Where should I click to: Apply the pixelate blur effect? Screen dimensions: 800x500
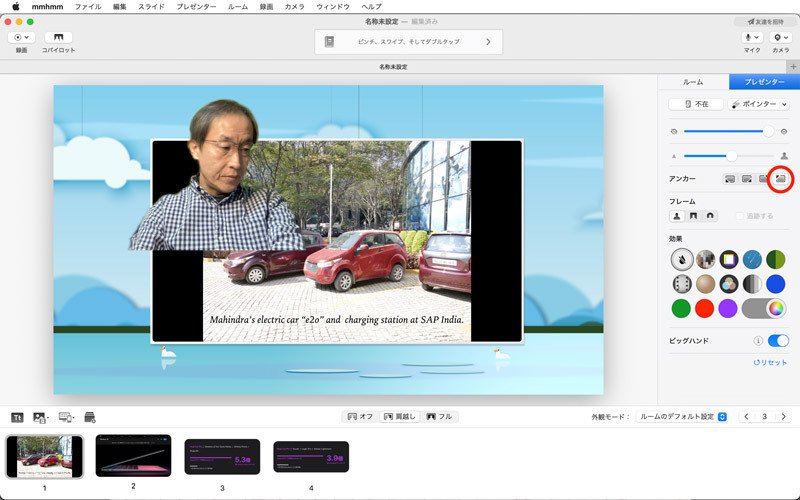705,259
